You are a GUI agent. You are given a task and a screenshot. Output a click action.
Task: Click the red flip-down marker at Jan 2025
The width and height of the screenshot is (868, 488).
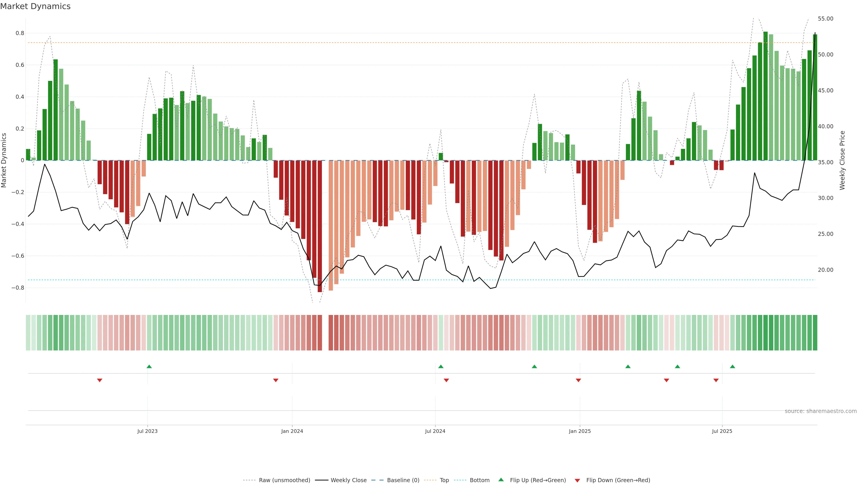pos(578,380)
